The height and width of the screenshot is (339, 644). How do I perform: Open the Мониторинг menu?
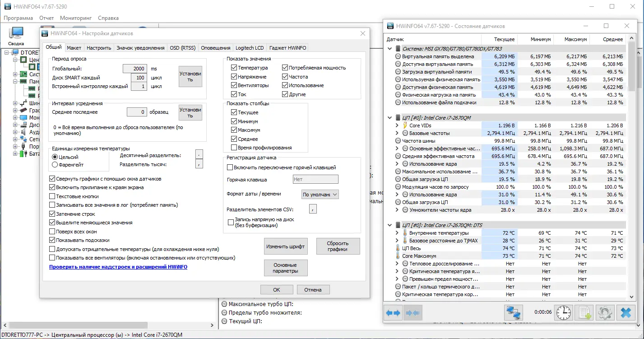(x=76, y=18)
